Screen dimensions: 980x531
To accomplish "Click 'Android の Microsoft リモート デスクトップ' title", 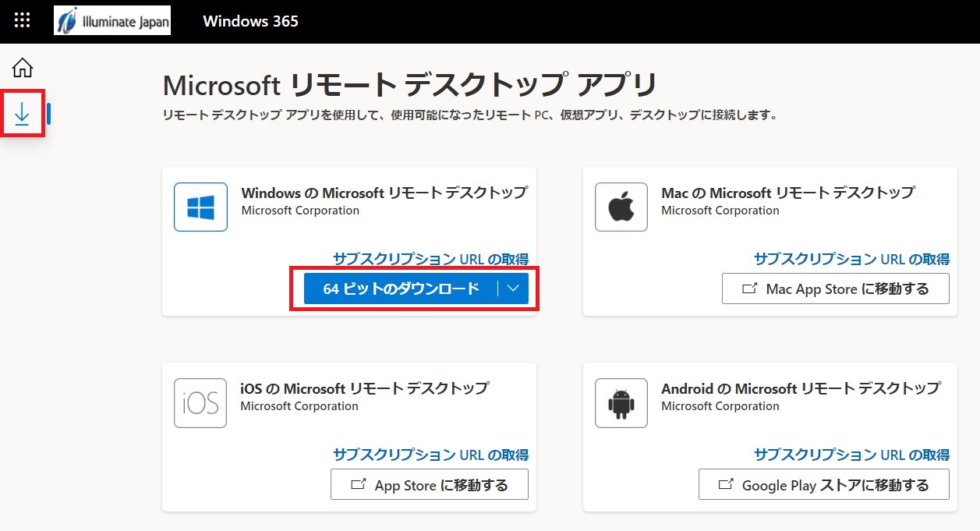I will pos(801,388).
